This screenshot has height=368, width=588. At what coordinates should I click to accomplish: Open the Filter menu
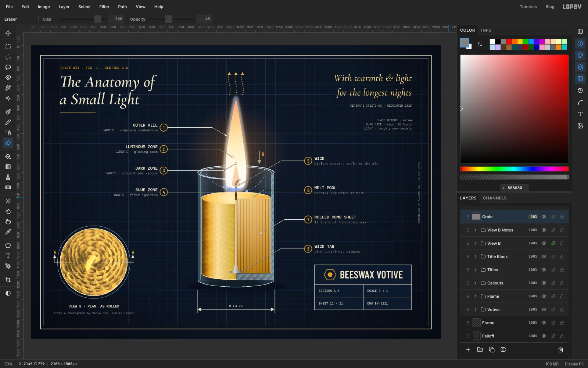[x=104, y=7]
